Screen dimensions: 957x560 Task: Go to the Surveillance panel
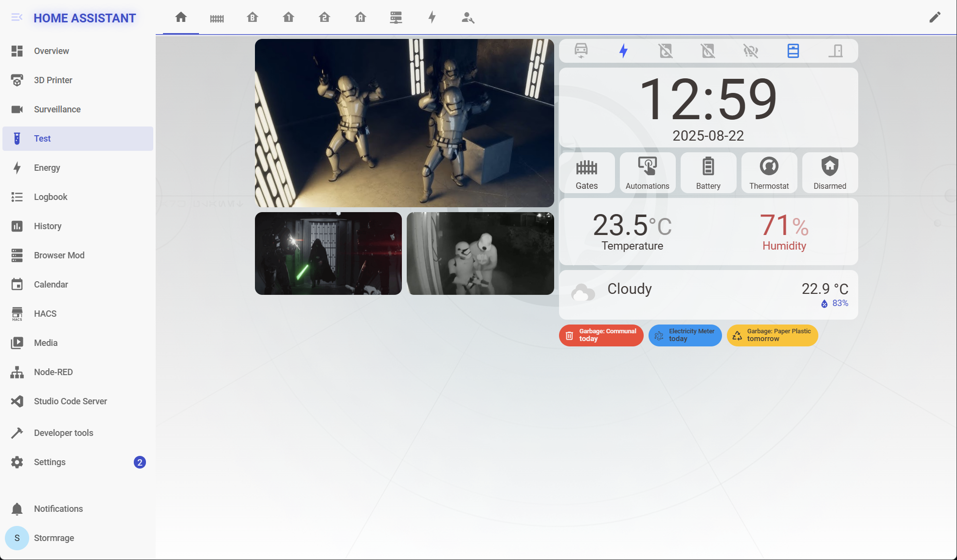tap(78, 109)
